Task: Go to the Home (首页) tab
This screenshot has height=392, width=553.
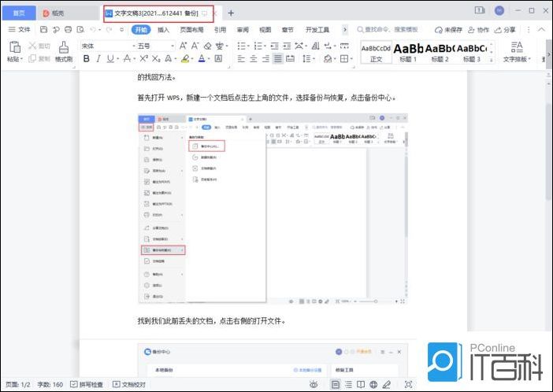Action: [x=19, y=13]
